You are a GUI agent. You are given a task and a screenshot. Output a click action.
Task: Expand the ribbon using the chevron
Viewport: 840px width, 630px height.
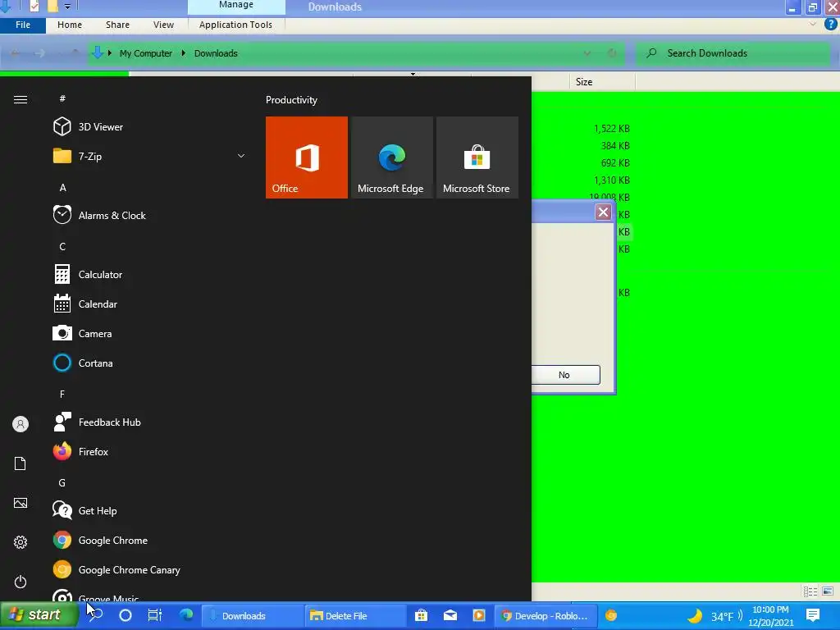813,25
